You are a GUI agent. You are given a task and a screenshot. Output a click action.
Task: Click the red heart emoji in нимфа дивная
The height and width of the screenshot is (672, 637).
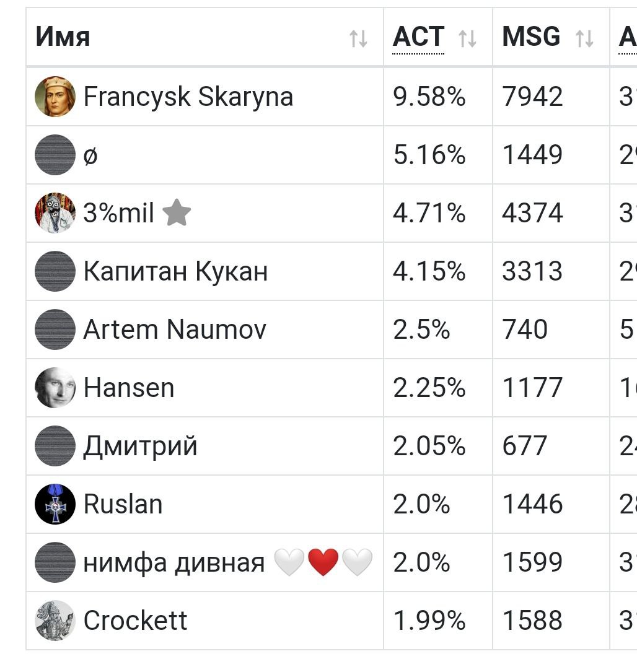(323, 562)
